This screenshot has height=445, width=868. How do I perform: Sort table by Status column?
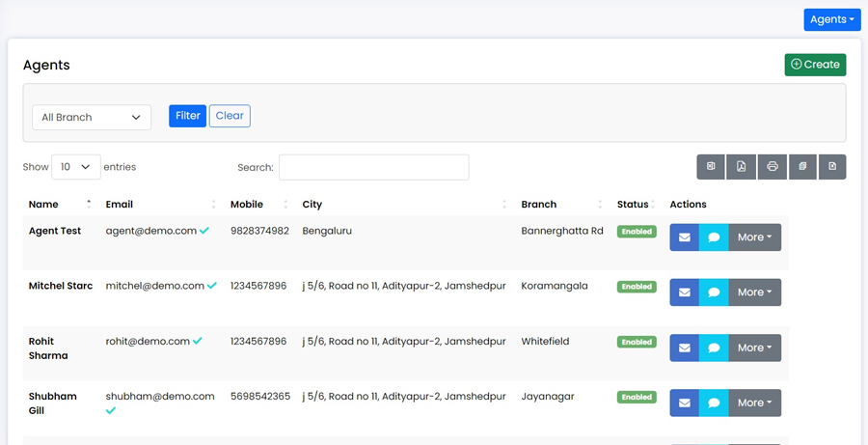[x=637, y=204]
